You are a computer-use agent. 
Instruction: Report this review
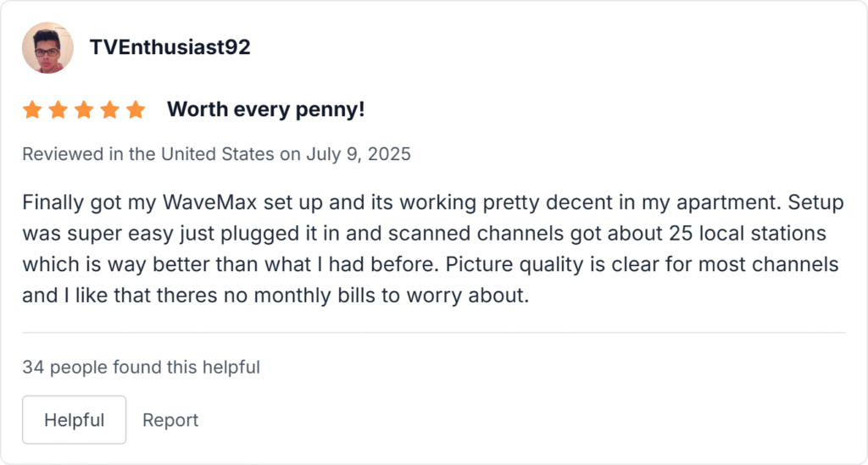(170, 420)
